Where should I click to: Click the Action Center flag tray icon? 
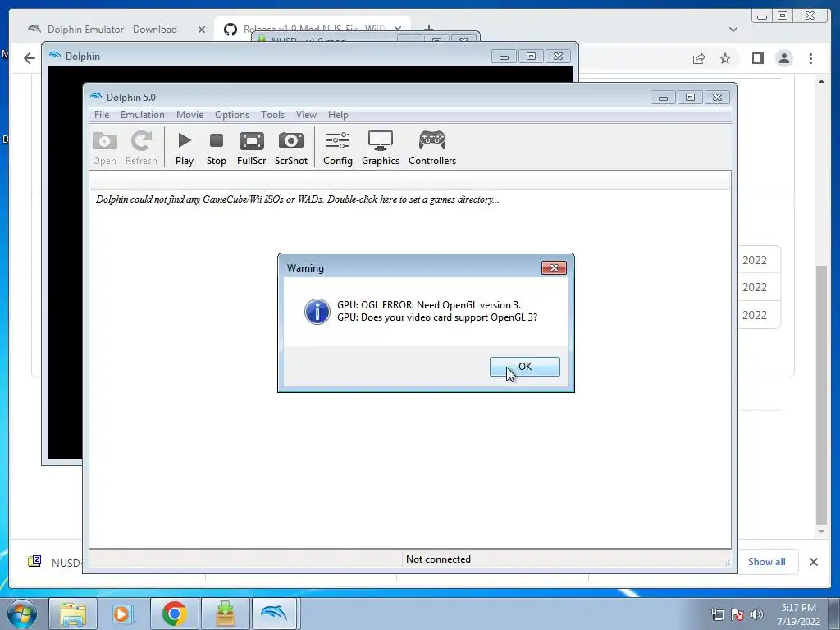[x=737, y=614]
